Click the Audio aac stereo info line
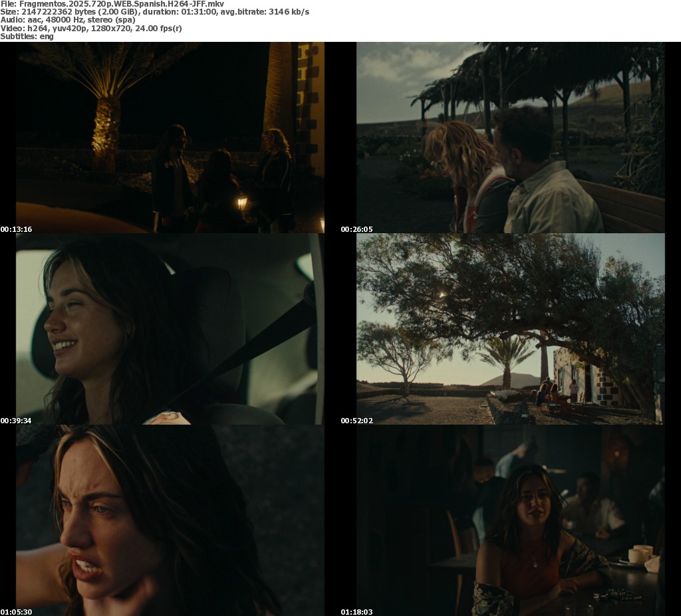 pyautogui.click(x=68, y=20)
